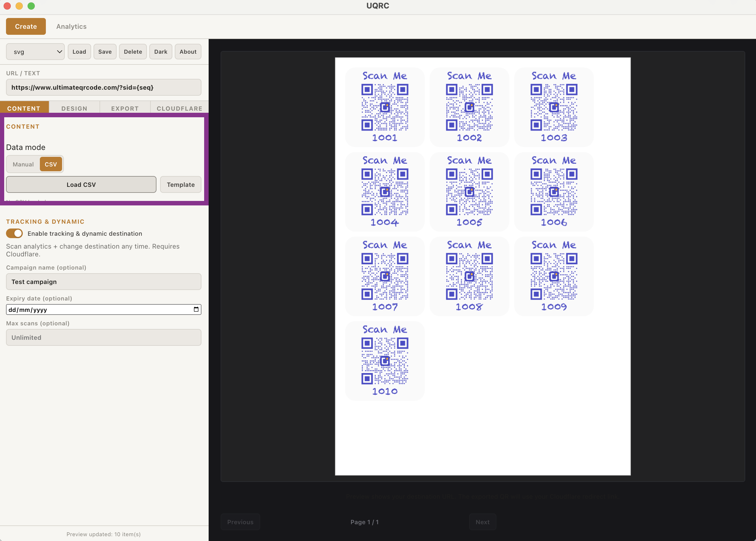Click the 'Data mode' label
Screen dimensions: 756x541
coord(26,147)
